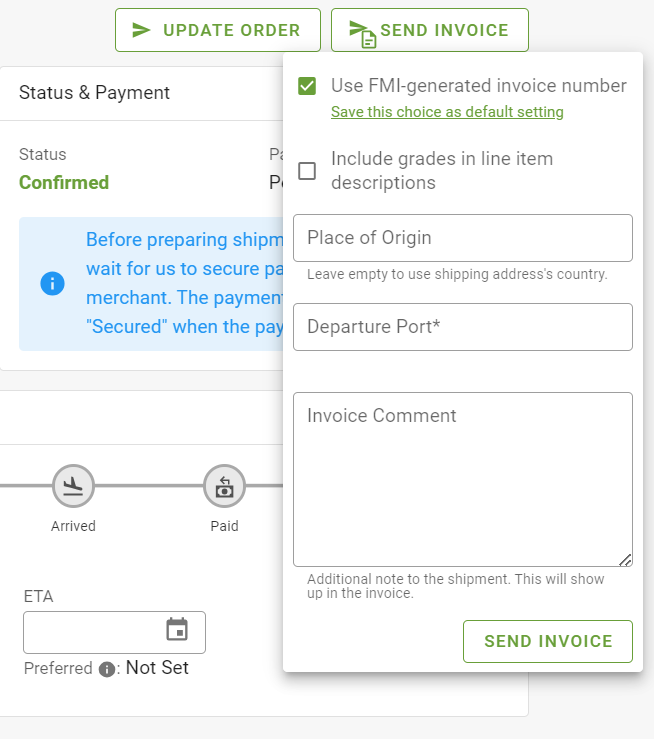Click the Confirmed status text

64,182
